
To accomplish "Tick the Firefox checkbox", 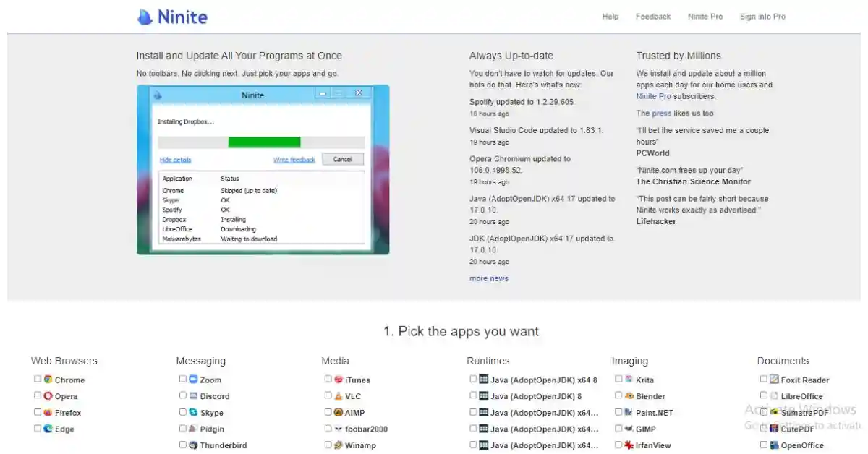I will [38, 412].
